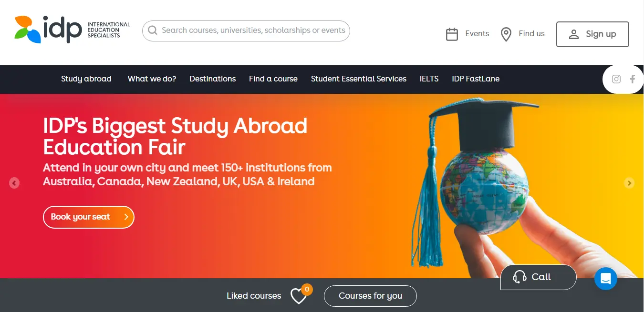Click the Book your seat button
Screen dimensions: 644x312
[89, 217]
